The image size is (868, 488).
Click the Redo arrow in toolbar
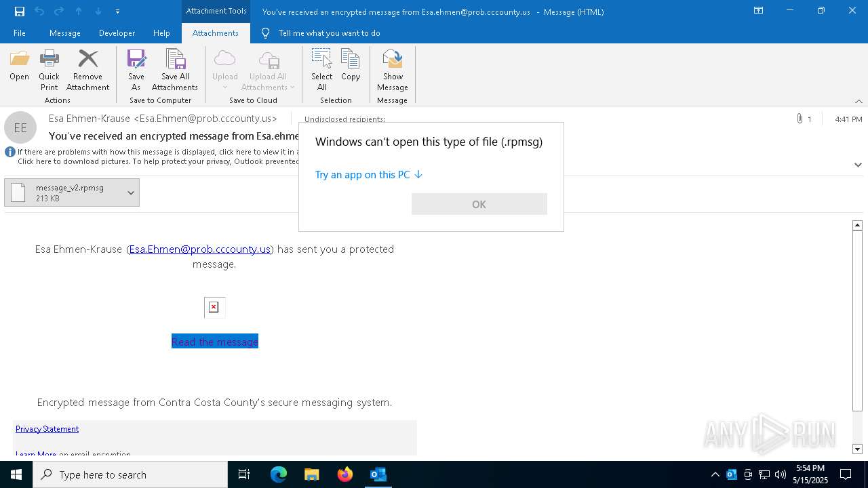click(x=59, y=12)
